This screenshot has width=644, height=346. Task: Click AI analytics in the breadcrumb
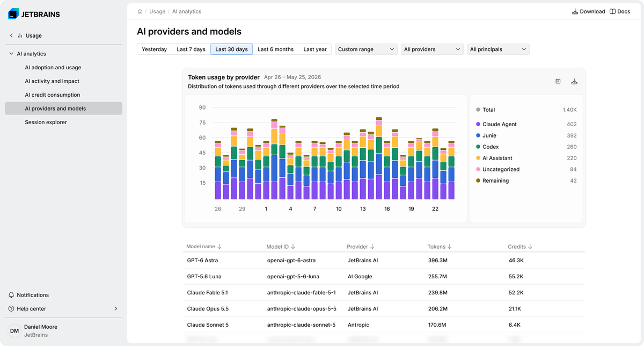click(187, 11)
